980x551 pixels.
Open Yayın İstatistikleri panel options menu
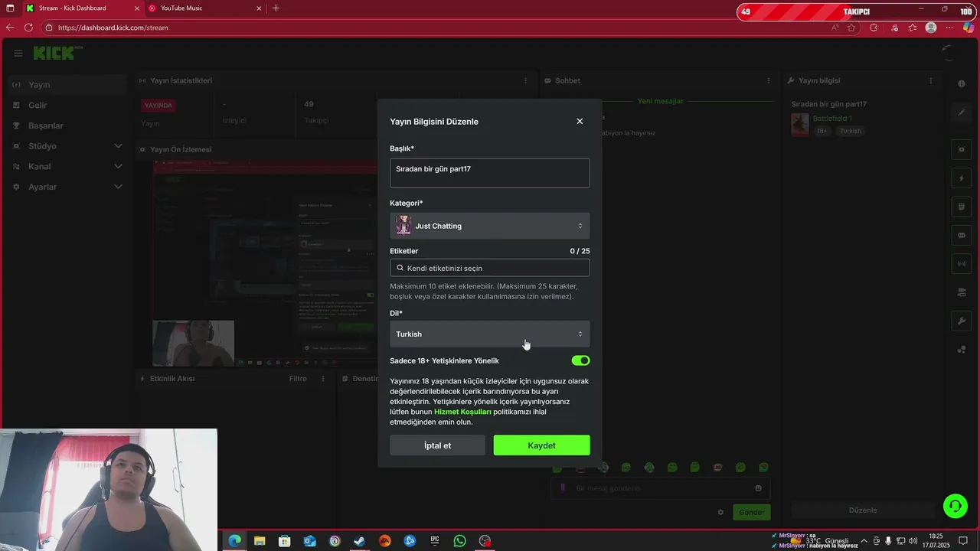tap(525, 80)
